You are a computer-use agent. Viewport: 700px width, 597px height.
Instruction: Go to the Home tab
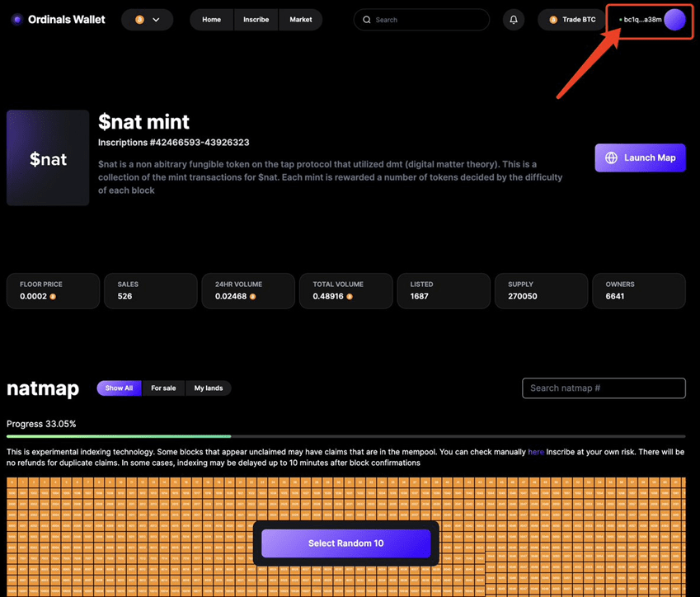[x=212, y=20]
